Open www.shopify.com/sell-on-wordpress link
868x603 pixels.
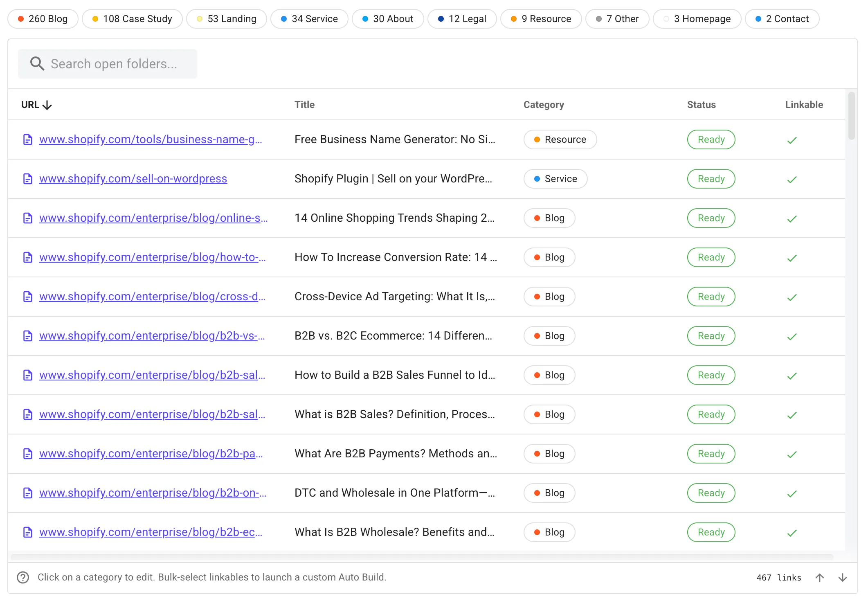click(133, 179)
